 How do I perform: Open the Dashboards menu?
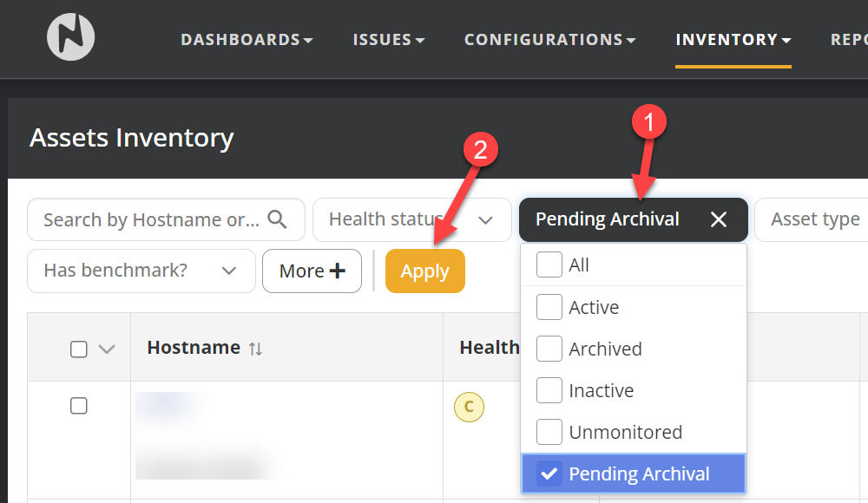pyautogui.click(x=247, y=40)
